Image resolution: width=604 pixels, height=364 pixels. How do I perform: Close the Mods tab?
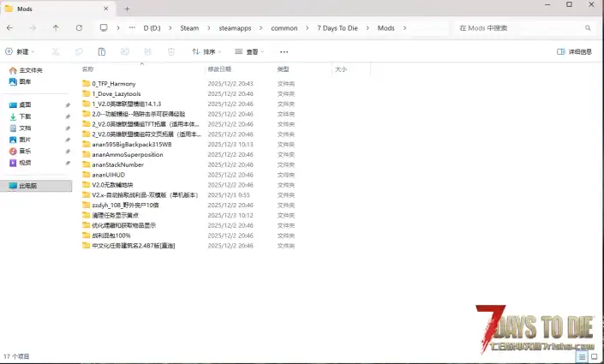(x=106, y=9)
